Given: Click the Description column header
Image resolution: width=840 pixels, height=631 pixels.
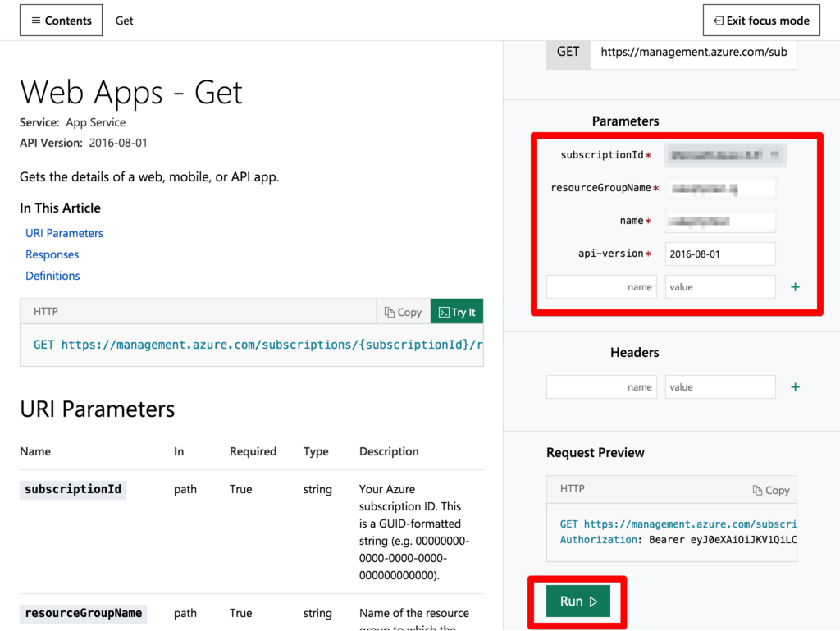Looking at the screenshot, I should tap(389, 451).
